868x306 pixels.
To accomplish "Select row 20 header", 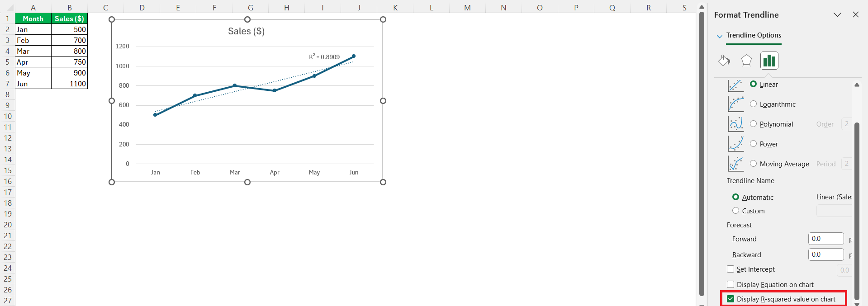I will tap(8, 225).
